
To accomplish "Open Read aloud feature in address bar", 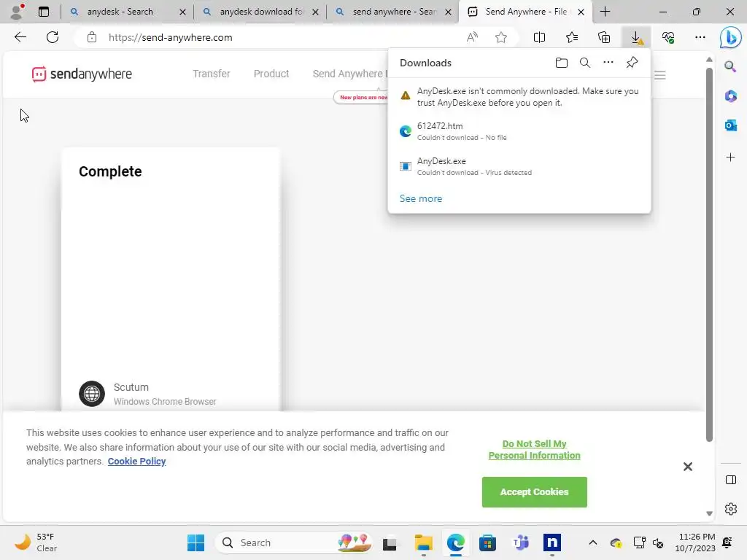I will pyautogui.click(x=472, y=37).
